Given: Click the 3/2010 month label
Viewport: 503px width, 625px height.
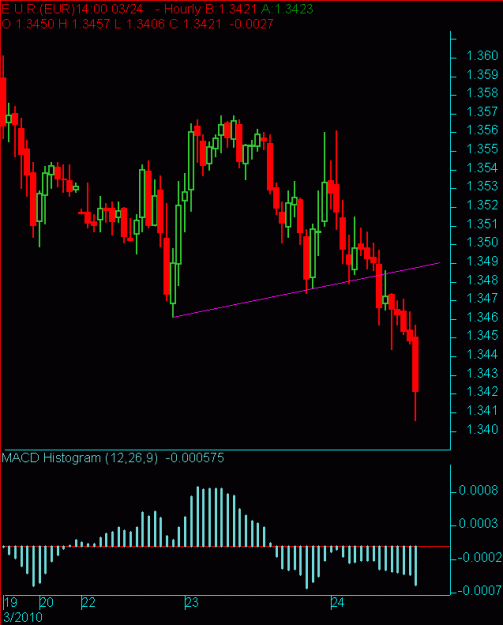Looking at the screenshot, I should point(22,617).
